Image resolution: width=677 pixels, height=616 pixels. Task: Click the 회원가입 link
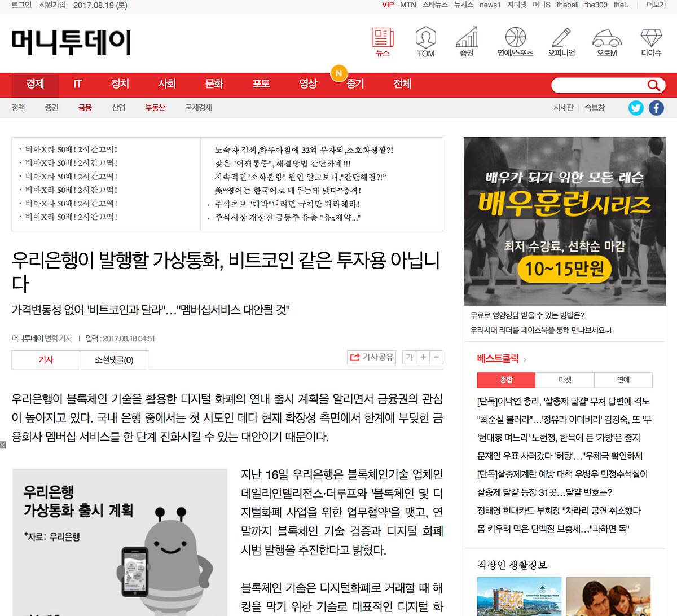point(52,5)
